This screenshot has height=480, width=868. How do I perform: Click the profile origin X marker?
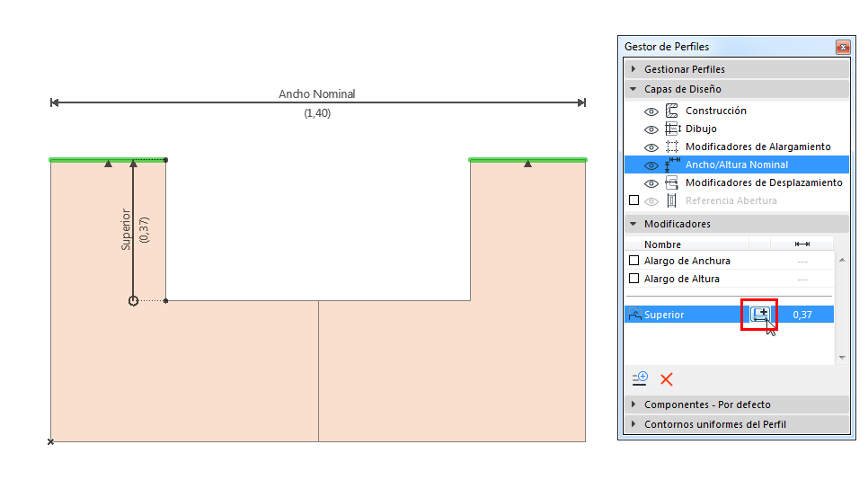tap(50, 442)
